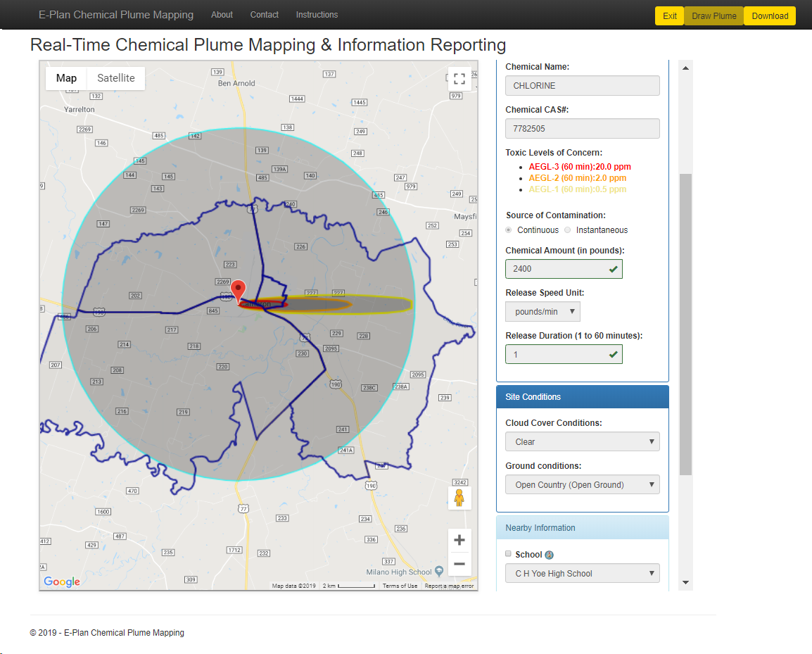Toggle fullscreen map view
812x654 pixels.
coord(459,78)
